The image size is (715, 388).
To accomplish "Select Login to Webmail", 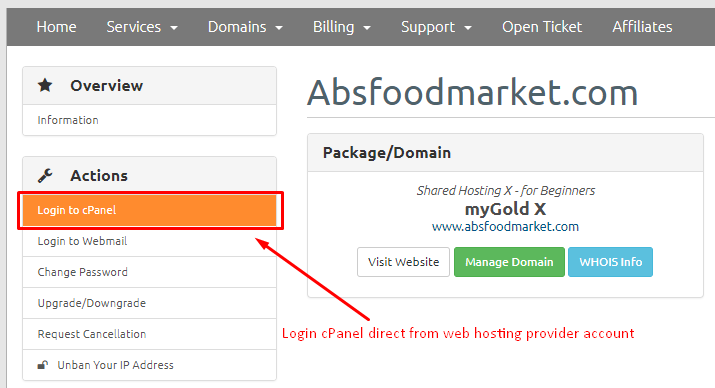I will point(150,241).
